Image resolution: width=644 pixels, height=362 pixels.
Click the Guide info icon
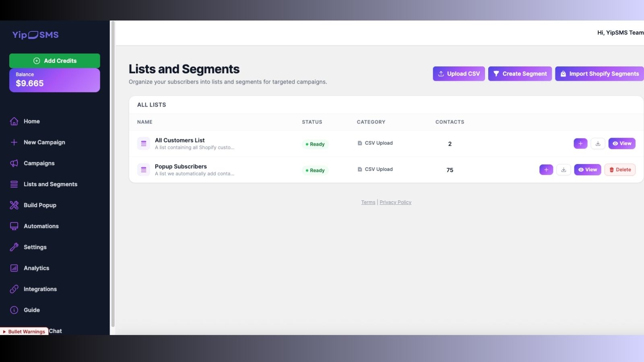coord(14,310)
